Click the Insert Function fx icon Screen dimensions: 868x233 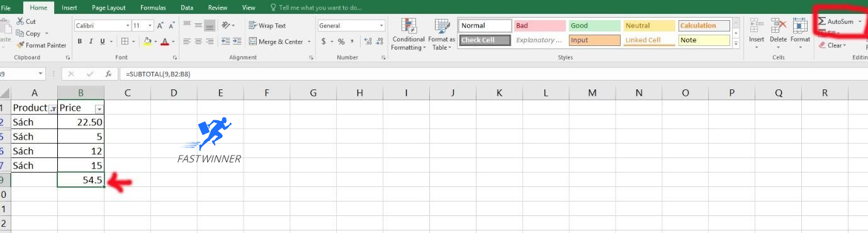pos(108,74)
